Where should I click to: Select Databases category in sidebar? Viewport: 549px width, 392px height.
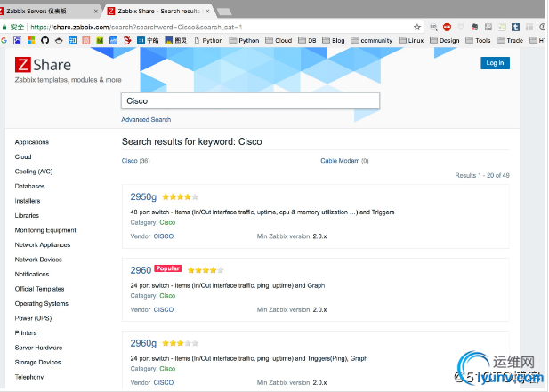[29, 187]
